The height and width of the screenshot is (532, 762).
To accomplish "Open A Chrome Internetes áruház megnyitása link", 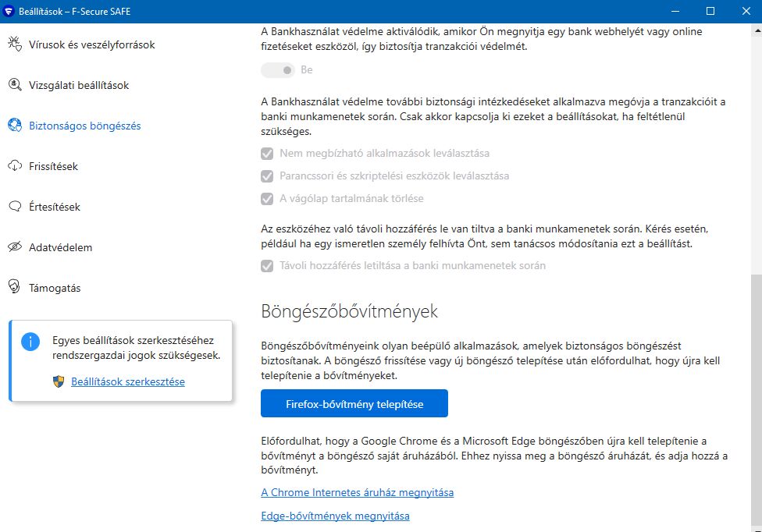I will pyautogui.click(x=358, y=492).
